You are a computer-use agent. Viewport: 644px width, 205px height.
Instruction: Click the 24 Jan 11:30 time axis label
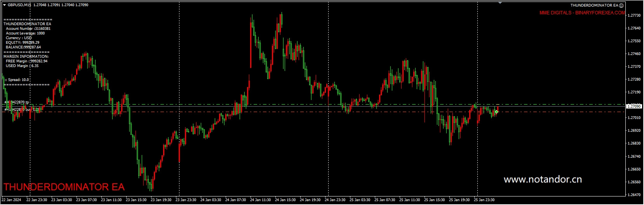click(260, 200)
